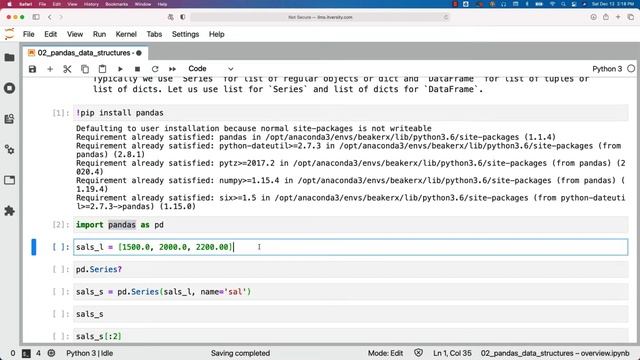
Task: Click Ln 1, Col 35 position indicator
Action: (x=452, y=353)
